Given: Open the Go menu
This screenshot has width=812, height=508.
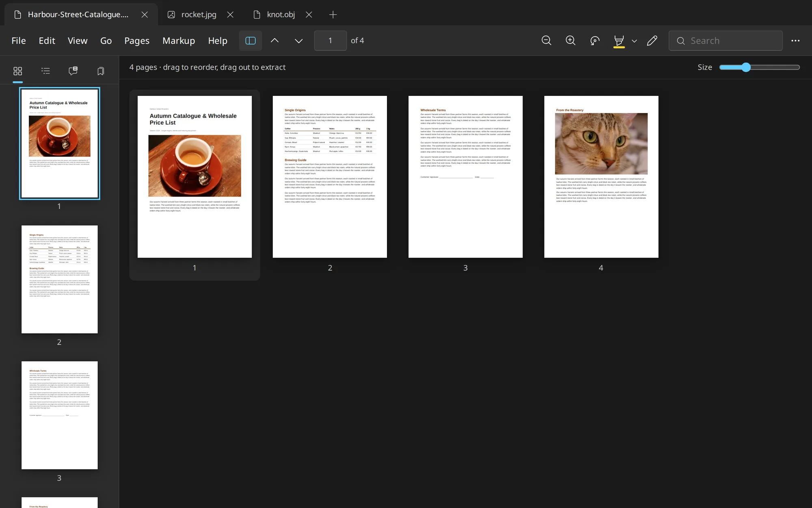Looking at the screenshot, I should tap(106, 41).
